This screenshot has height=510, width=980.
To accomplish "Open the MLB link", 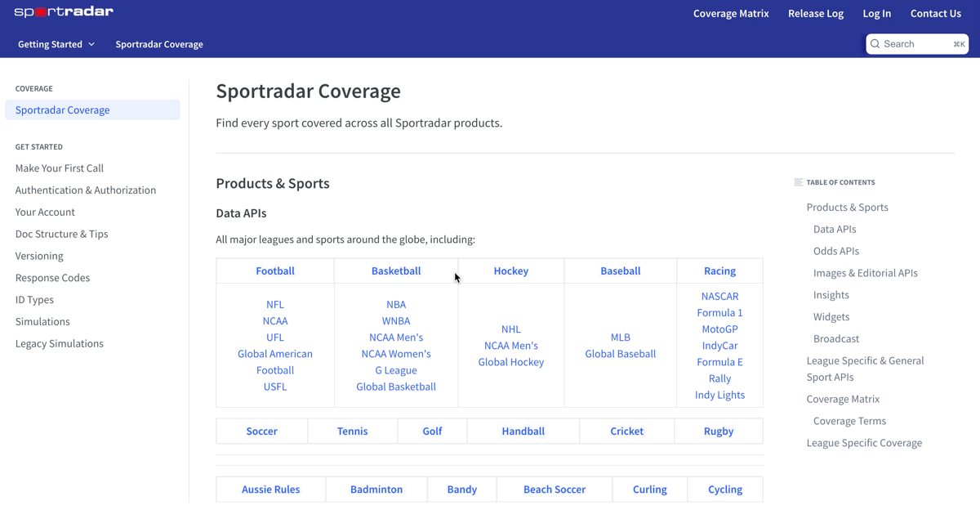I will click(621, 337).
